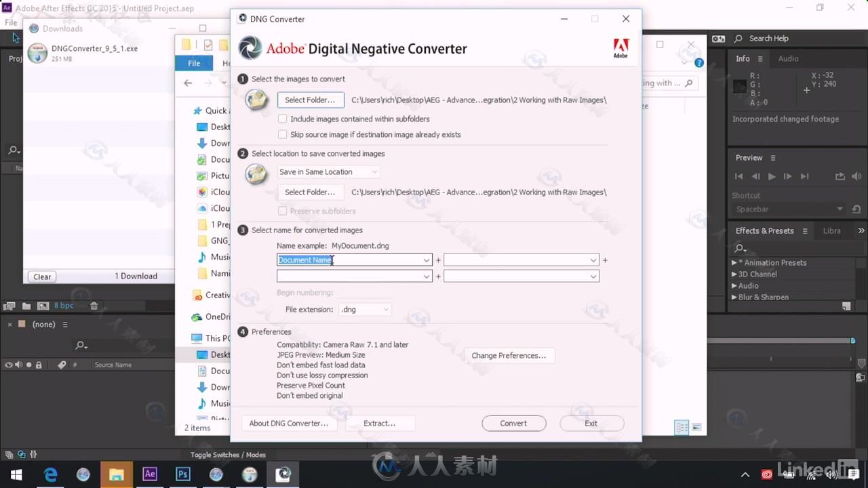Jump to first frame in Preview panel
868x488 pixels.
coord(739,176)
